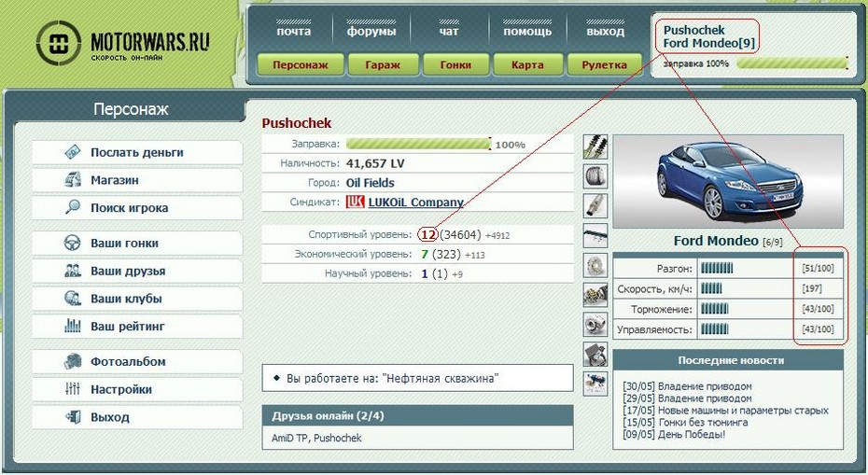Image resolution: width=868 pixels, height=475 pixels.
Task: Click the Ford Mondeo [6/9] car title
Action: click(x=728, y=241)
